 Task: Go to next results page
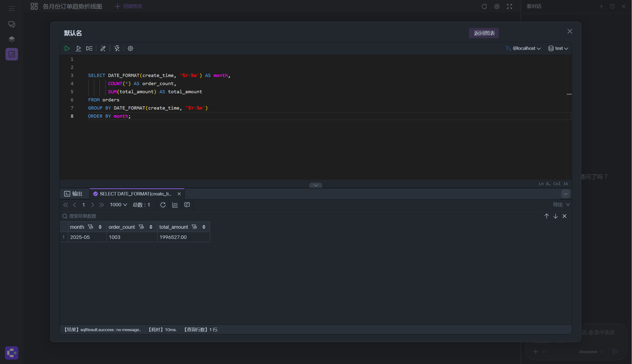click(x=93, y=205)
